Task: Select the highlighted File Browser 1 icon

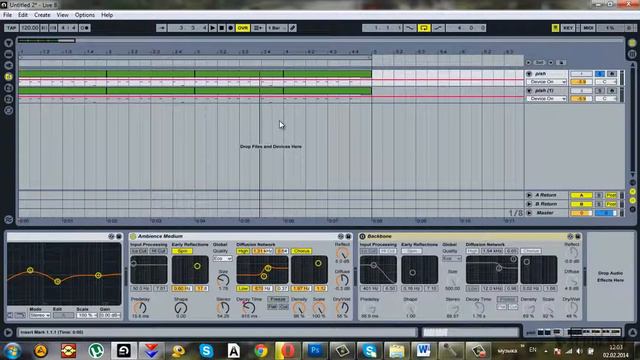Action: coord(8,77)
